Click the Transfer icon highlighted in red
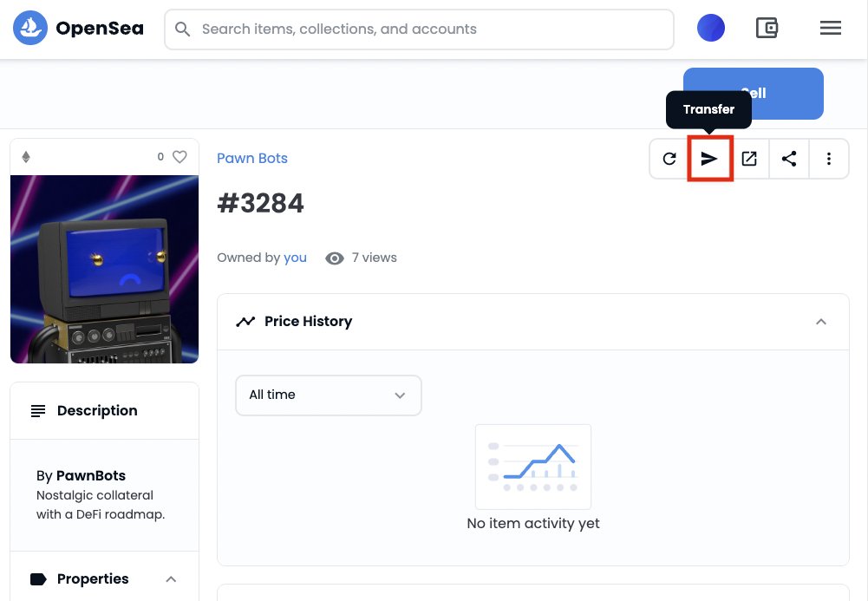Viewport: 868px width, 601px height. 709,159
